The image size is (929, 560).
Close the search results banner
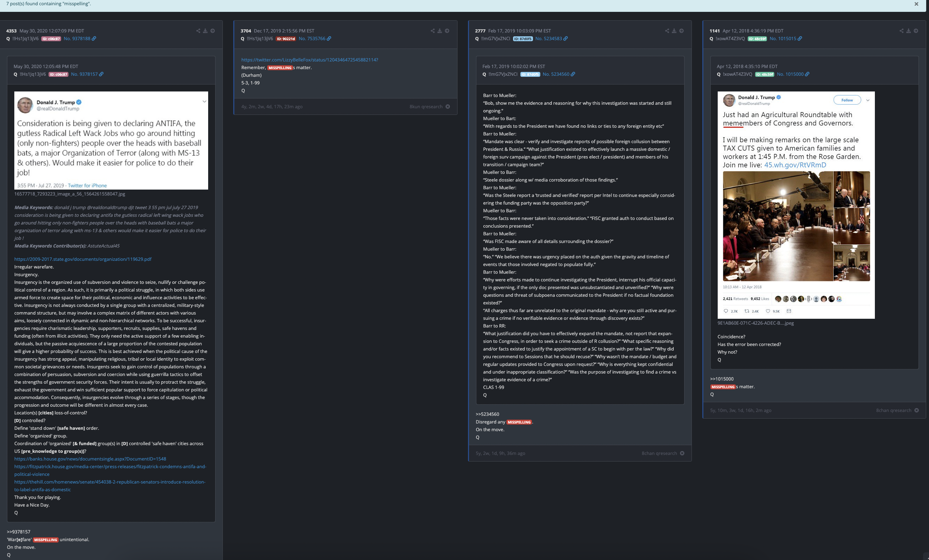pyautogui.click(x=916, y=4)
